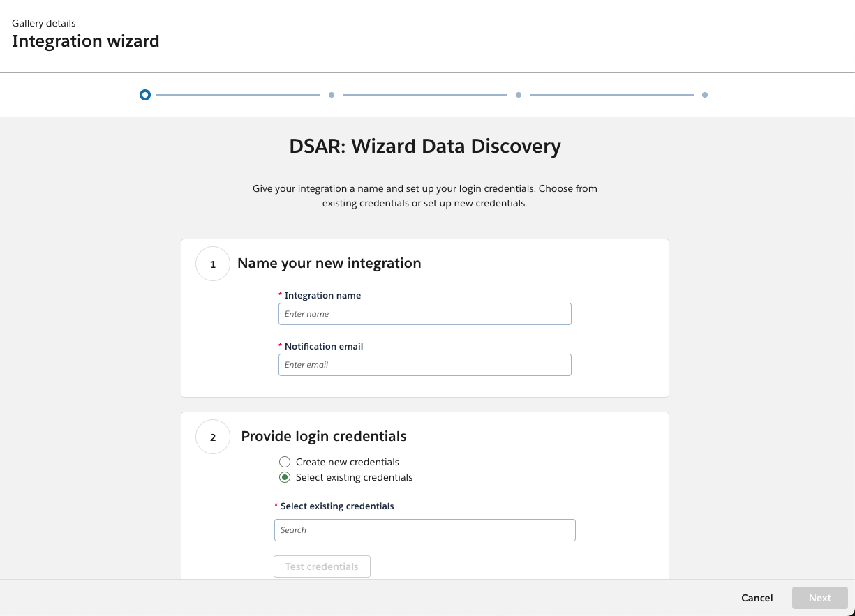Cancel the integration wizard

click(x=757, y=598)
